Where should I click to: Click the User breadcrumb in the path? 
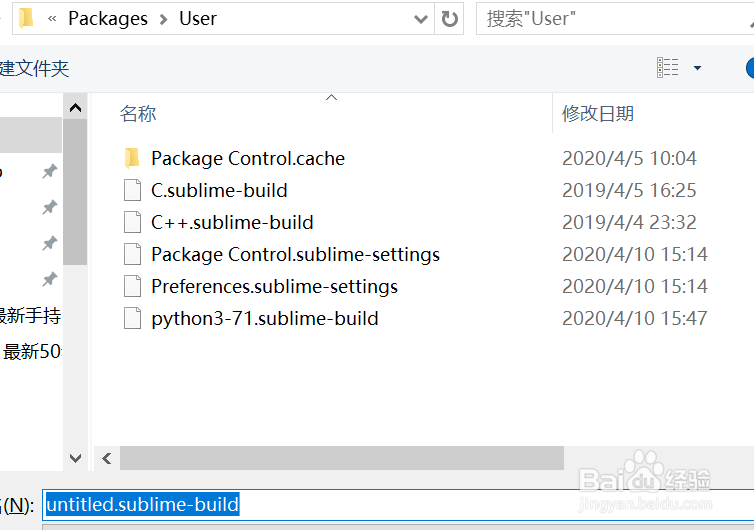(x=198, y=18)
